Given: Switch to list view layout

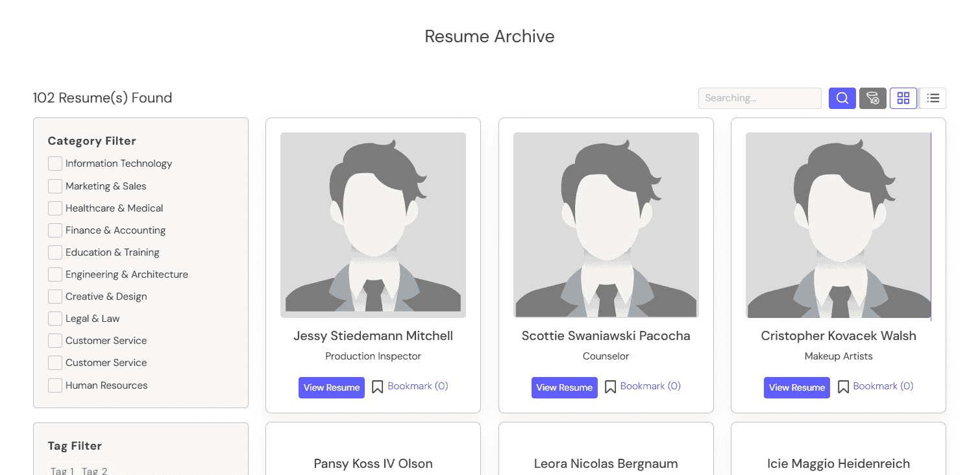Looking at the screenshot, I should [x=933, y=98].
